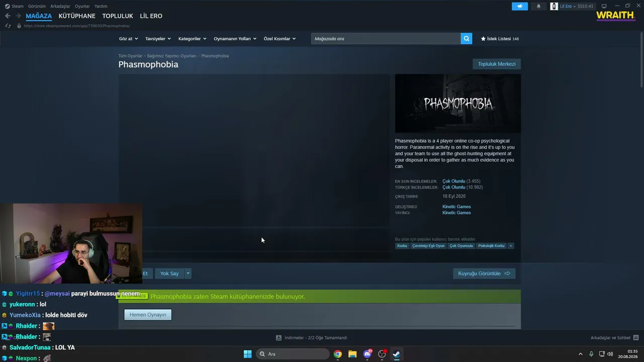Launch Google Chrome from the taskbar
644x362 pixels.
pyautogui.click(x=338, y=354)
